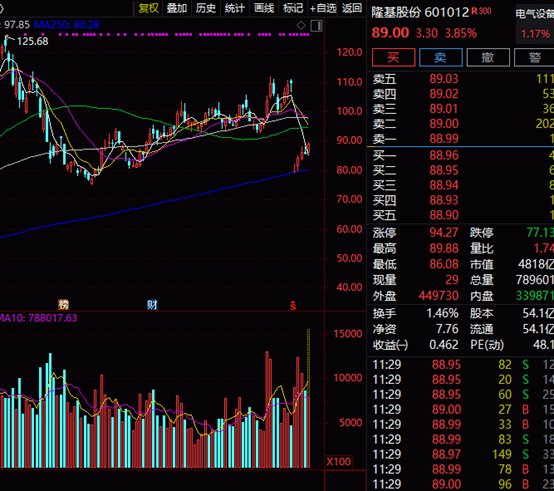This screenshot has width=554, height=491.
Task: Open the 标记 mark option
Action: [x=293, y=8]
